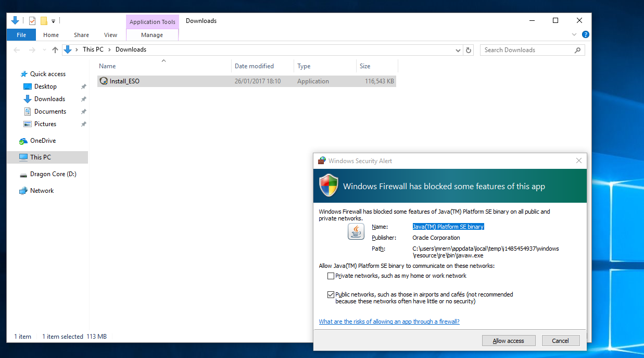Minimize the Downloads Explorer window
The height and width of the screenshot is (358, 644).
click(532, 21)
